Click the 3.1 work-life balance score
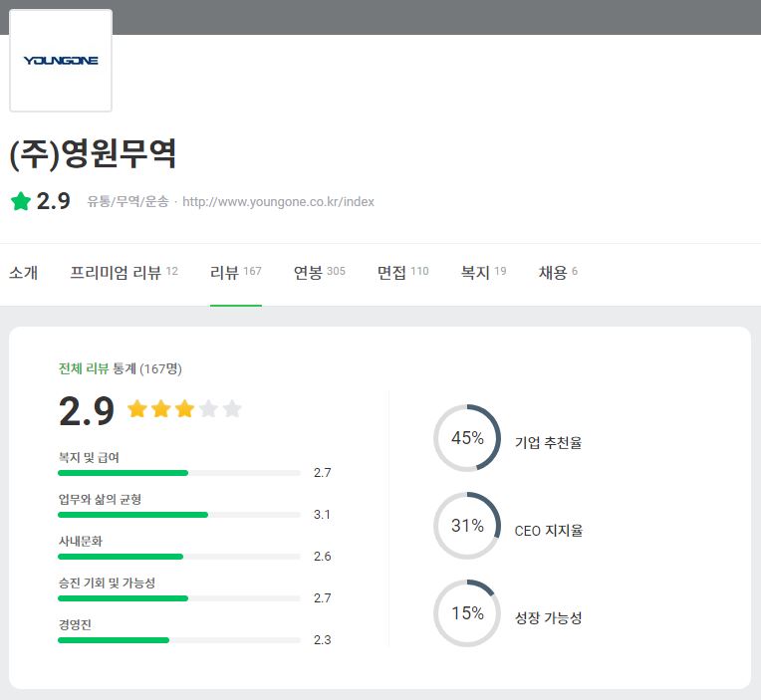 (x=323, y=514)
